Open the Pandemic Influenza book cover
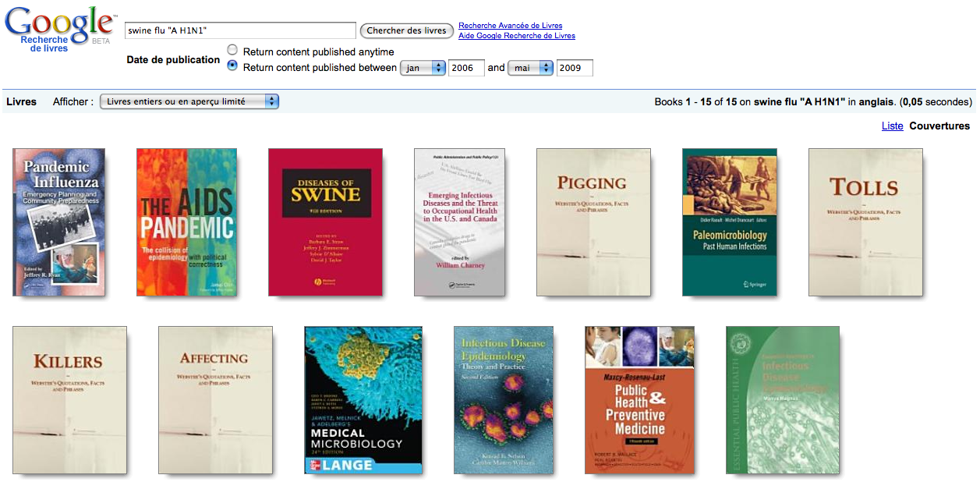 (59, 222)
